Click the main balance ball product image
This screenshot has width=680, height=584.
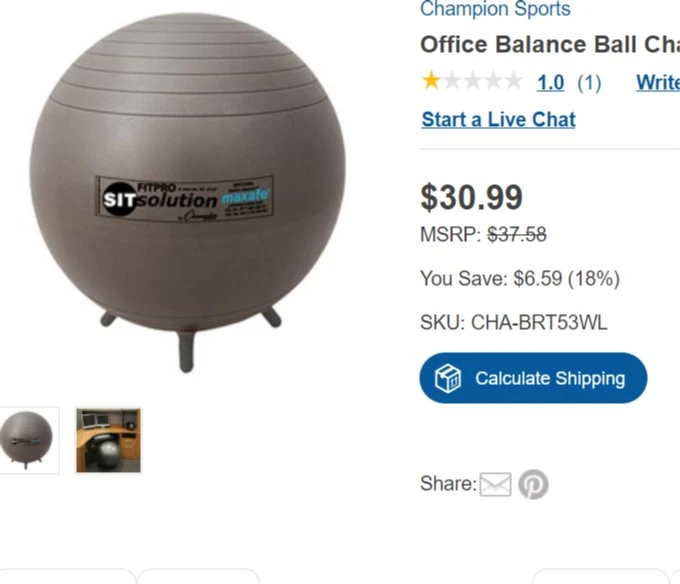tap(187, 193)
